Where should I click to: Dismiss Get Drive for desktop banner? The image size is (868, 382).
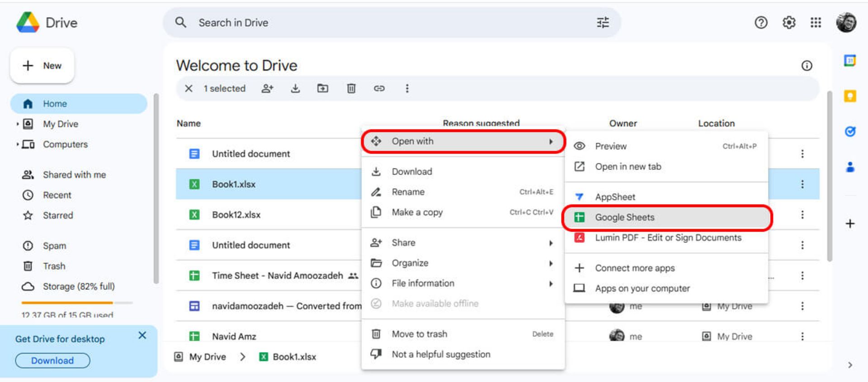point(142,335)
